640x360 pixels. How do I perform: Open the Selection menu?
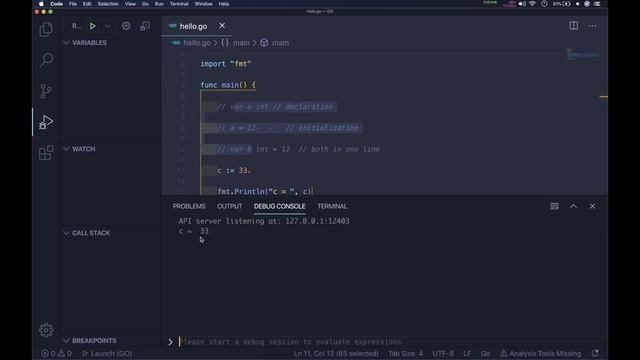(108, 4)
